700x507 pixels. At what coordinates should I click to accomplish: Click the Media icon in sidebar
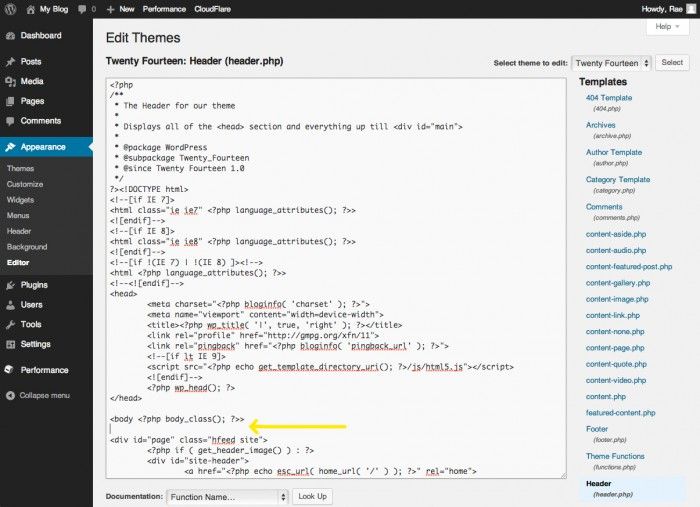point(10,81)
